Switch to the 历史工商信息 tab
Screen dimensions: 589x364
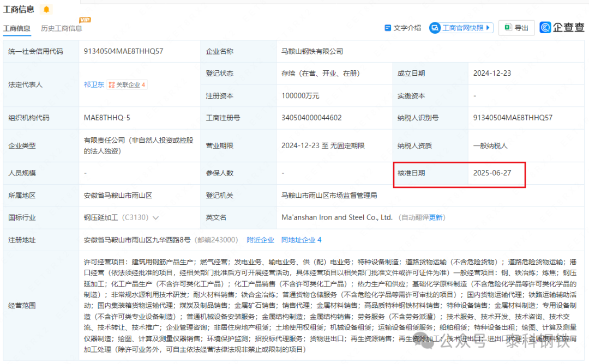point(61,28)
